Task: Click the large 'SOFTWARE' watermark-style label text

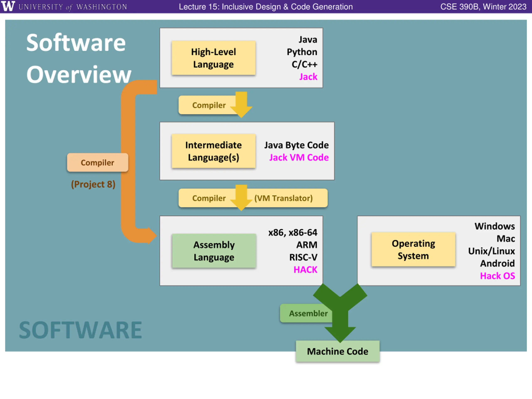Action: [80, 330]
